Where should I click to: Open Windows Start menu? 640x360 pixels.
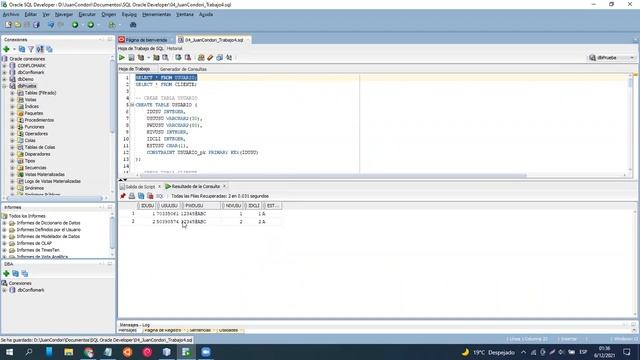pyautogui.click(x=9, y=352)
